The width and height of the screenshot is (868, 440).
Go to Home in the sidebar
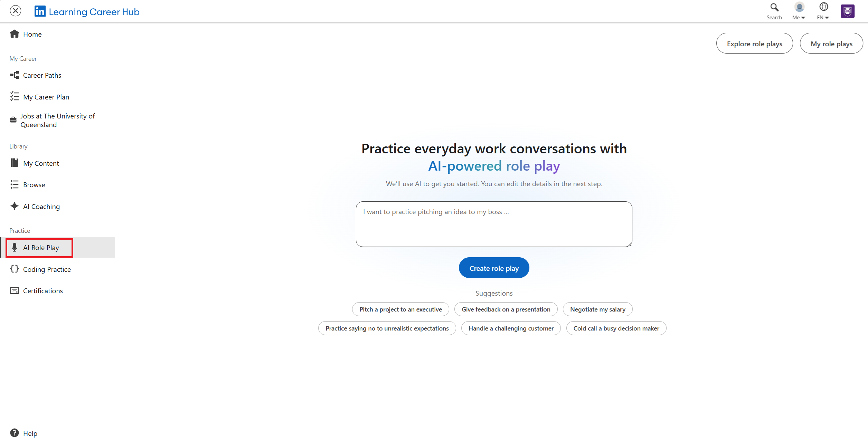(x=32, y=34)
